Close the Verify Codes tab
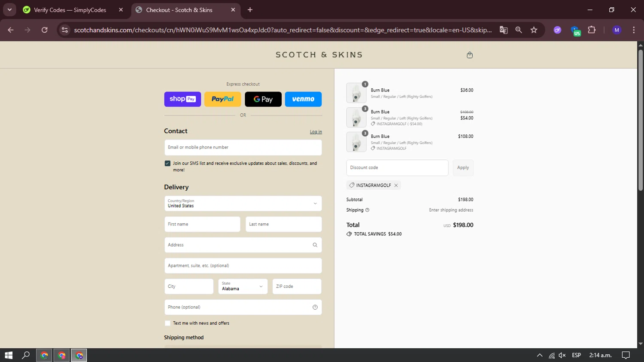Viewport: 644px width, 362px height. coord(121,10)
